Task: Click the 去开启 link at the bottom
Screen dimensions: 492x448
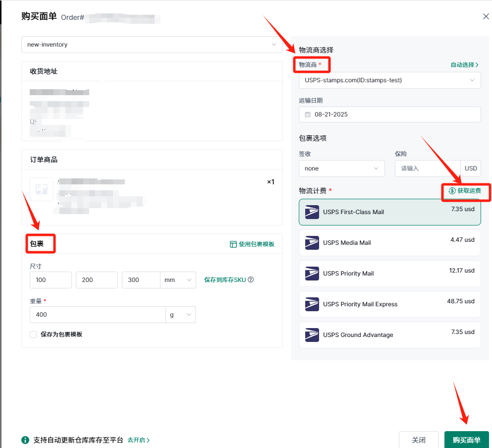Action: pos(138,441)
